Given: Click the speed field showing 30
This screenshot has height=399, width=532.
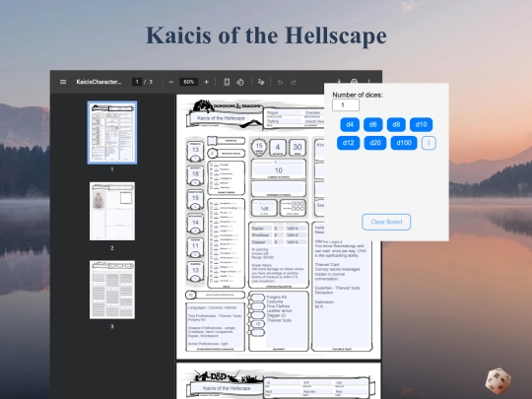Looking at the screenshot, I should 298,147.
